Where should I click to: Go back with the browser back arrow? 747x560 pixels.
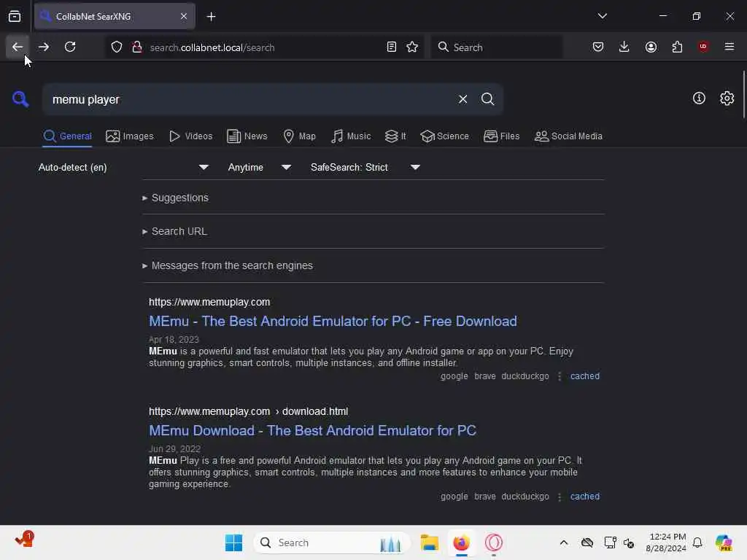click(18, 47)
